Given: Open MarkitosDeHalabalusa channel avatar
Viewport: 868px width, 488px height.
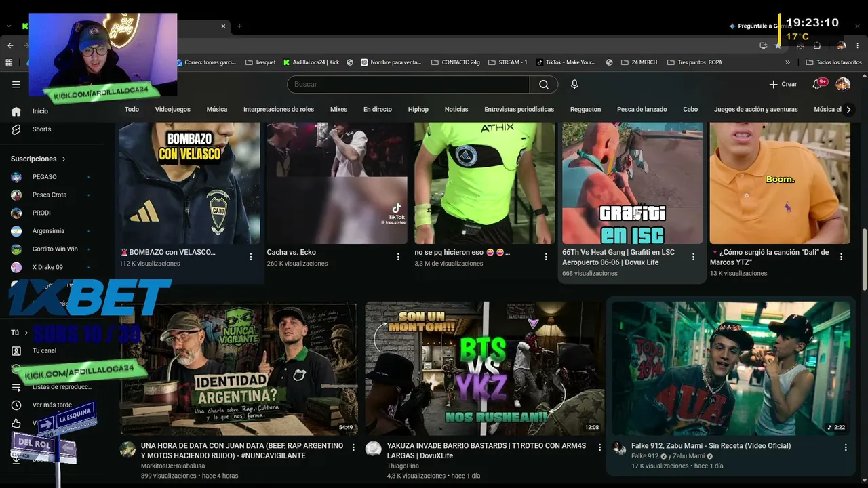Looking at the screenshot, I should 127,449.
